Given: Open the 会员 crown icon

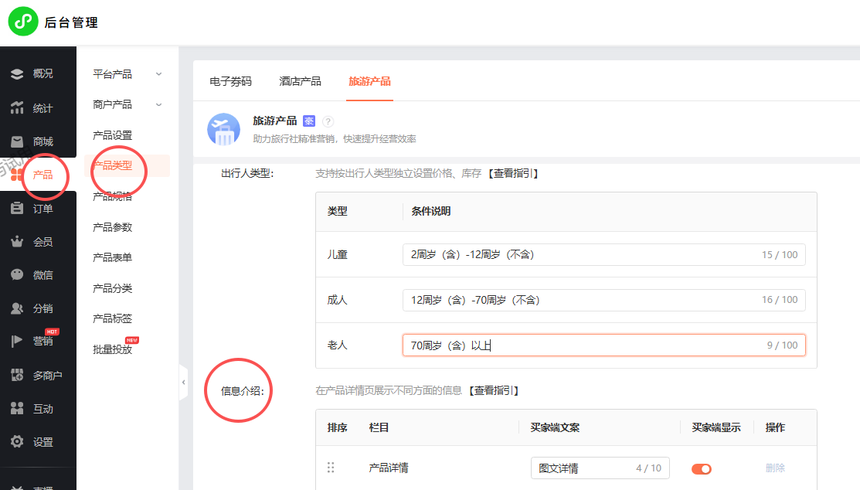Looking at the screenshot, I should pos(17,241).
